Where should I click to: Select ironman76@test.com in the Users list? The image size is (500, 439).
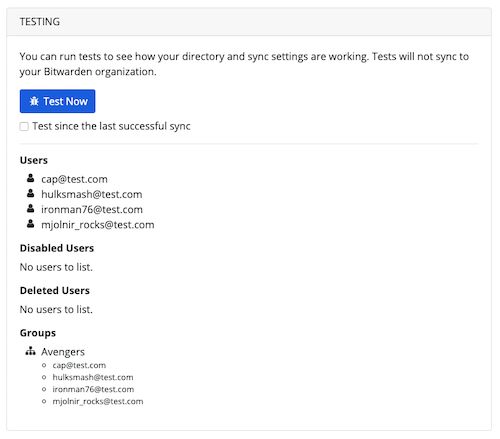coord(92,210)
